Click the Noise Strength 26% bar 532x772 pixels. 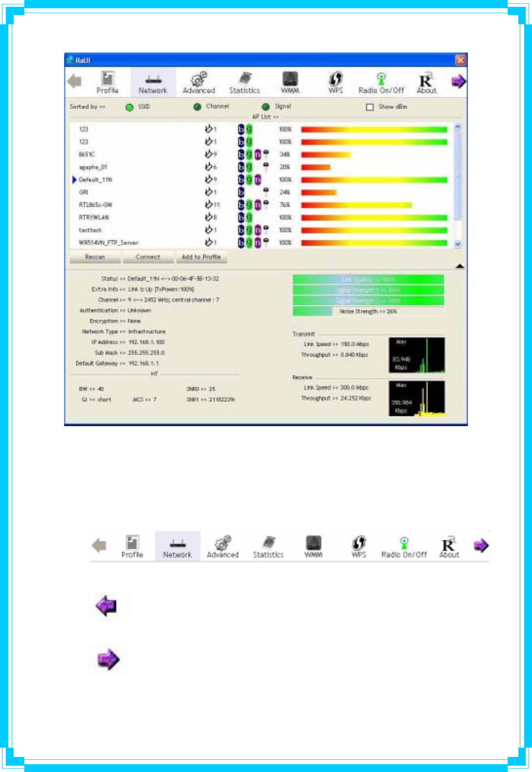(369, 311)
